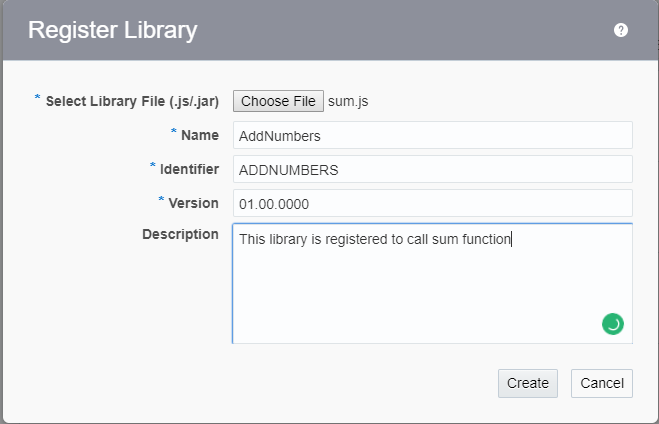Click the required asterisk beside Name
This screenshot has height=424, width=659.
point(173,132)
